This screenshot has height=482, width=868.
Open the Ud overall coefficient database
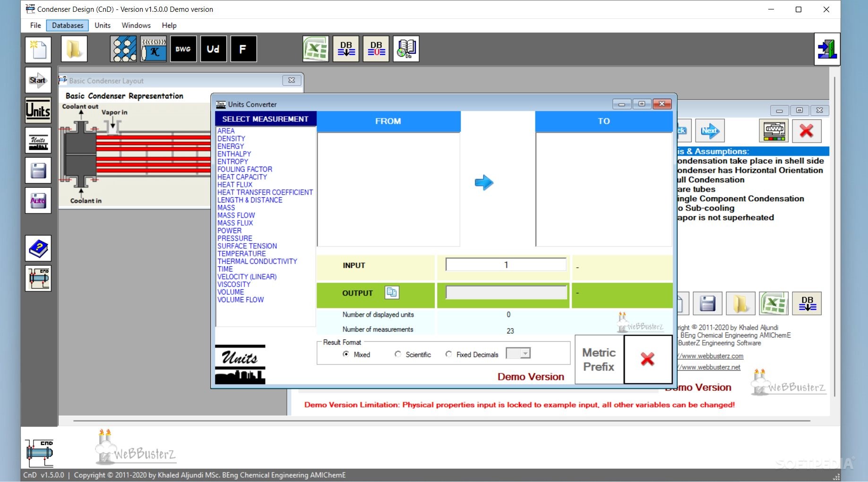click(213, 49)
